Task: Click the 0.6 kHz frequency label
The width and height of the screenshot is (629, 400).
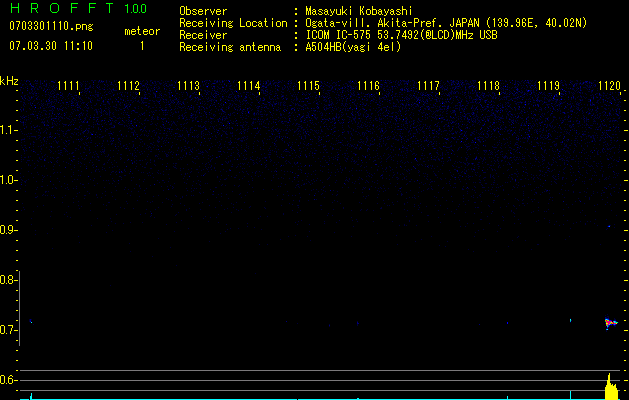Action: (x=8, y=380)
